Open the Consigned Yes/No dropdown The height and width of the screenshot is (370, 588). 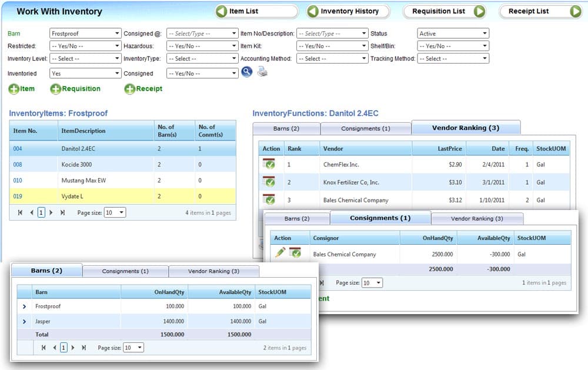click(202, 74)
